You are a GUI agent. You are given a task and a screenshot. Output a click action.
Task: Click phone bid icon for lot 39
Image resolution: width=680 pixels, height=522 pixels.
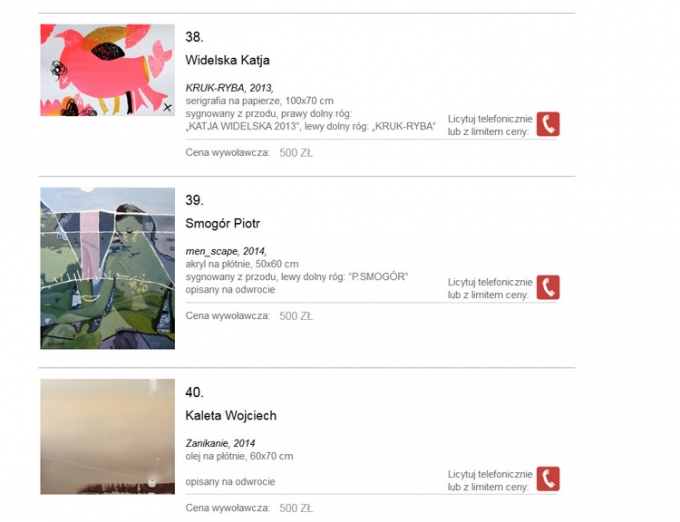(548, 287)
